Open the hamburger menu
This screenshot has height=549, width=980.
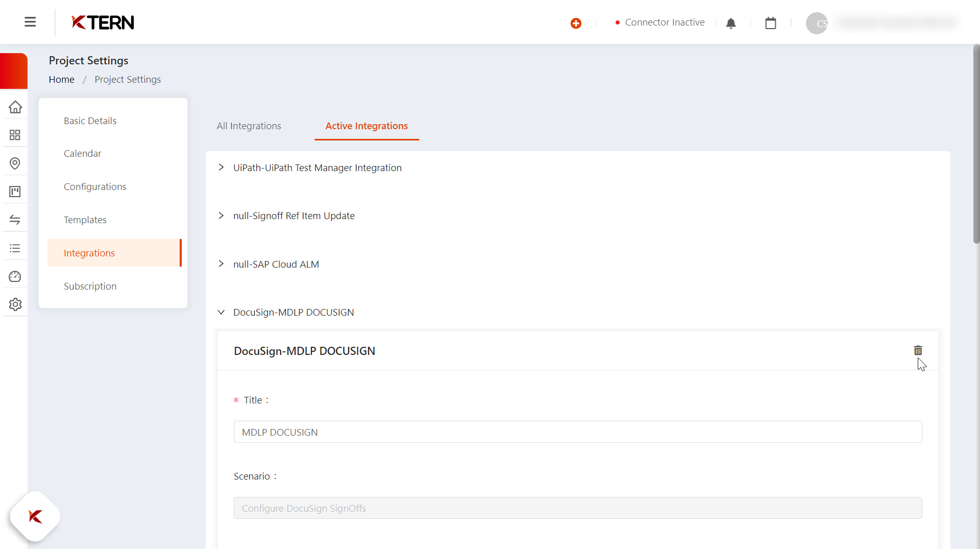[30, 22]
